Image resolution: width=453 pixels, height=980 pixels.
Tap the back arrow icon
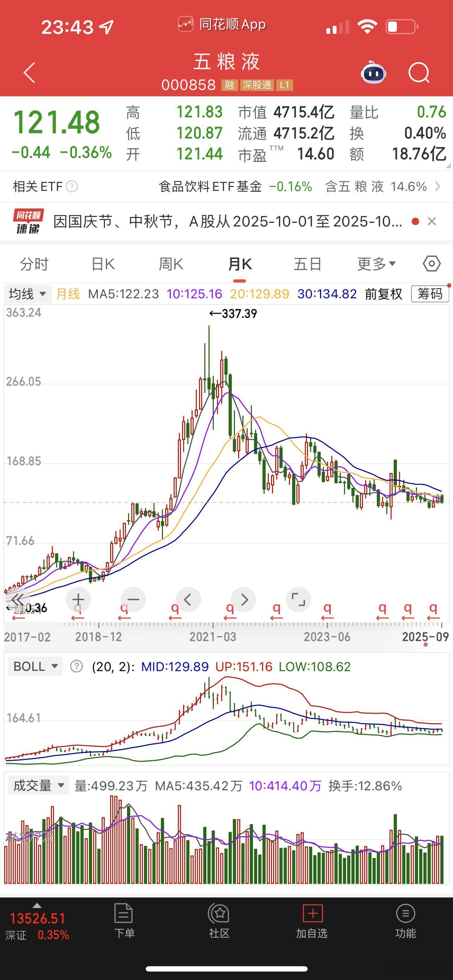tap(29, 72)
